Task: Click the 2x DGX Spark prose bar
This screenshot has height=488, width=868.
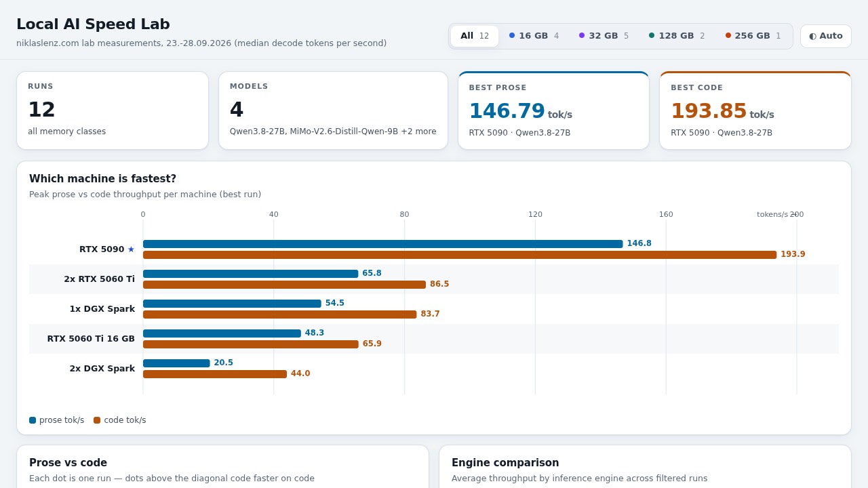Action: (x=176, y=363)
